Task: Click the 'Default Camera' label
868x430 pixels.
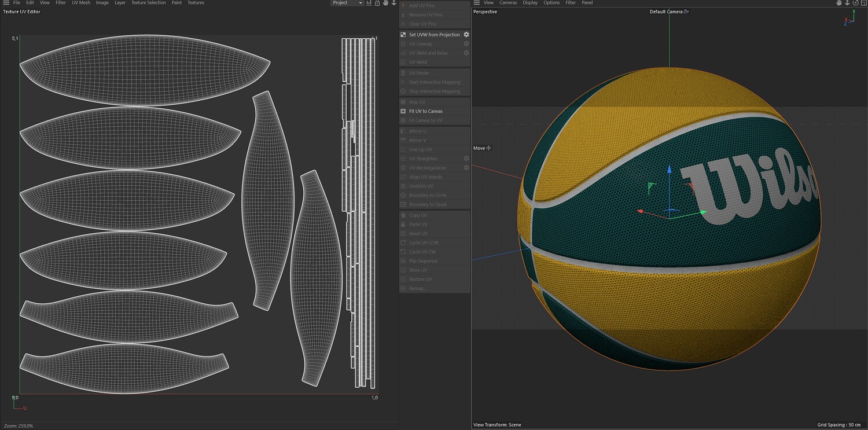Action: [666, 12]
